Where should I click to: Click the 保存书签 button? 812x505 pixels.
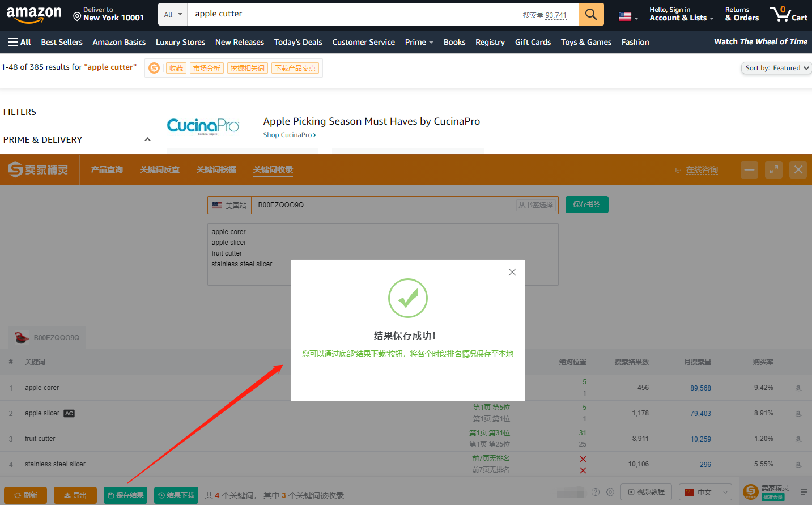587,205
